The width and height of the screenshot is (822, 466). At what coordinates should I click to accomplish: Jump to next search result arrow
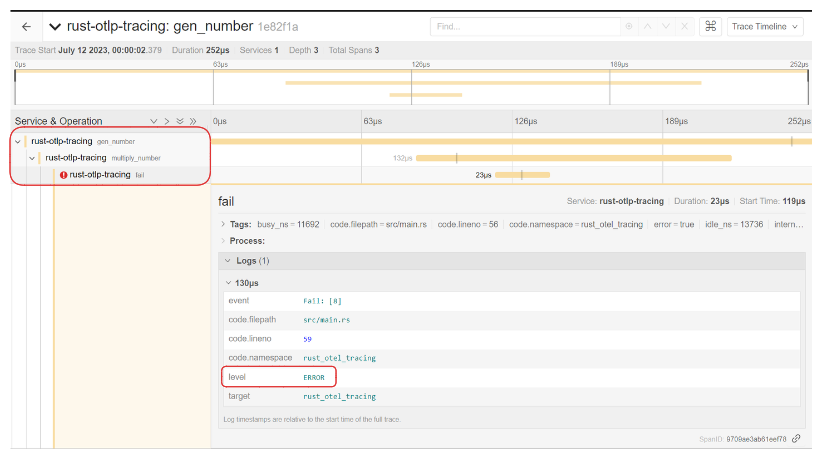[x=666, y=26]
